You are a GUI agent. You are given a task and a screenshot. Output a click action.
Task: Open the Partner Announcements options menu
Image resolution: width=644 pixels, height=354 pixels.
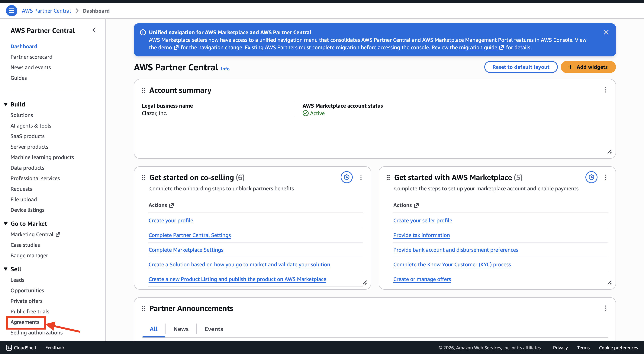pyautogui.click(x=606, y=308)
